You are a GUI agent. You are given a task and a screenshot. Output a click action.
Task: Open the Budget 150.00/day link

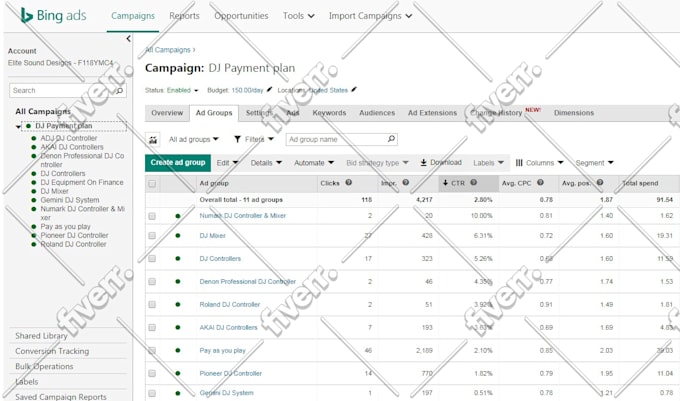click(247, 90)
